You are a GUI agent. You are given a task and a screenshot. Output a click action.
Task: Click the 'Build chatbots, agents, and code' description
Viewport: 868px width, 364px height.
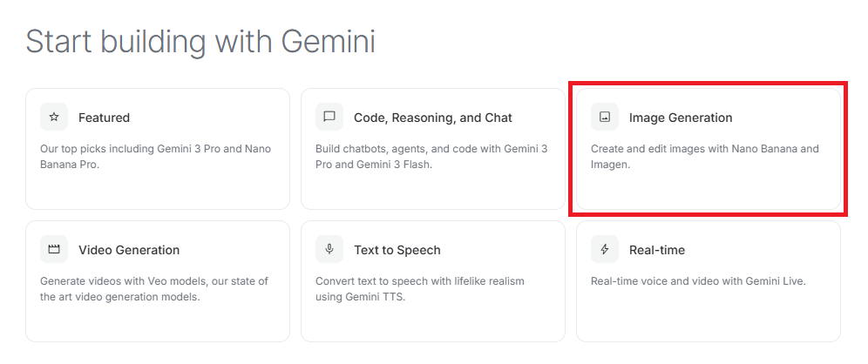(431, 157)
